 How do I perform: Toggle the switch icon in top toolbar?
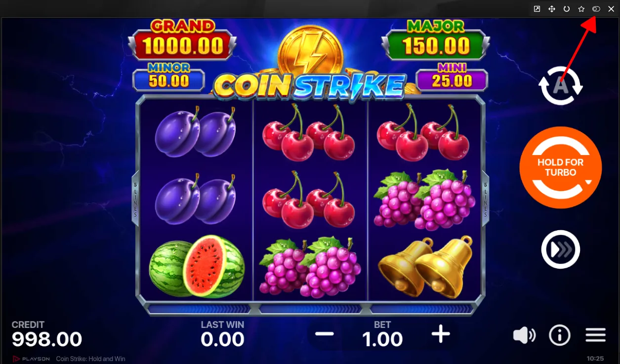point(596,9)
